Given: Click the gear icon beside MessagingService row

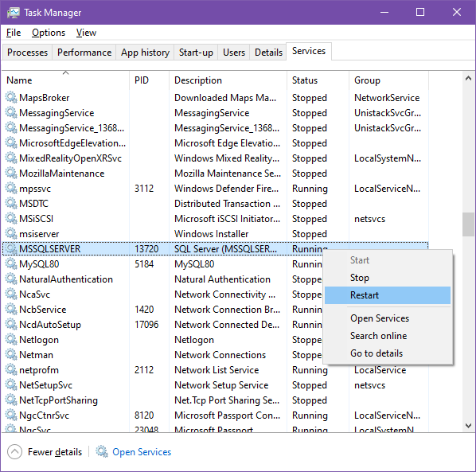Looking at the screenshot, I should coord(11,112).
